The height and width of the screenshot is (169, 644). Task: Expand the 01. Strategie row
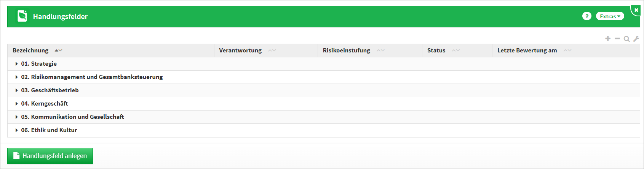(x=17, y=64)
